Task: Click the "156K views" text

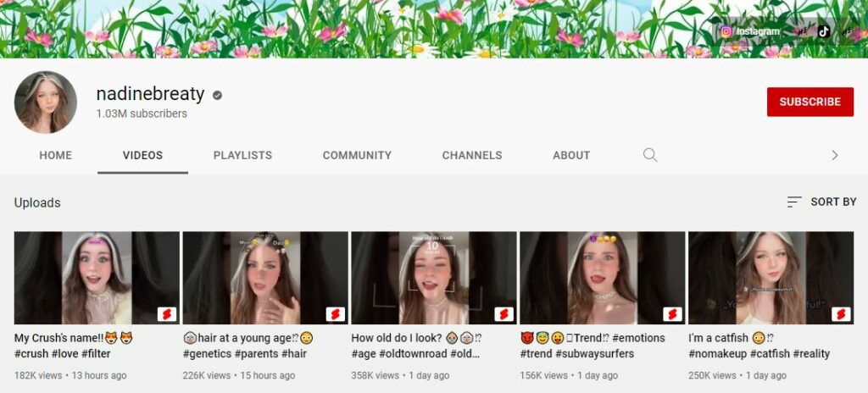Action: (543, 375)
